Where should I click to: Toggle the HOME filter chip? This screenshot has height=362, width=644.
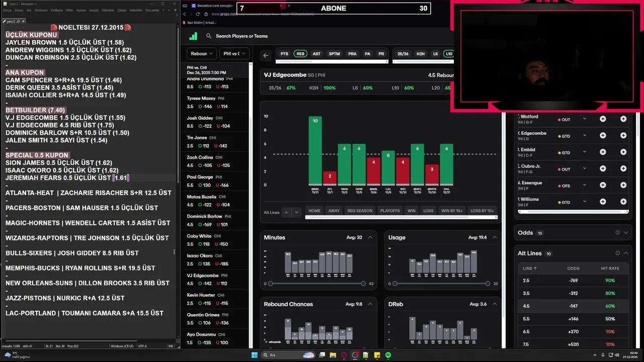pos(314,211)
